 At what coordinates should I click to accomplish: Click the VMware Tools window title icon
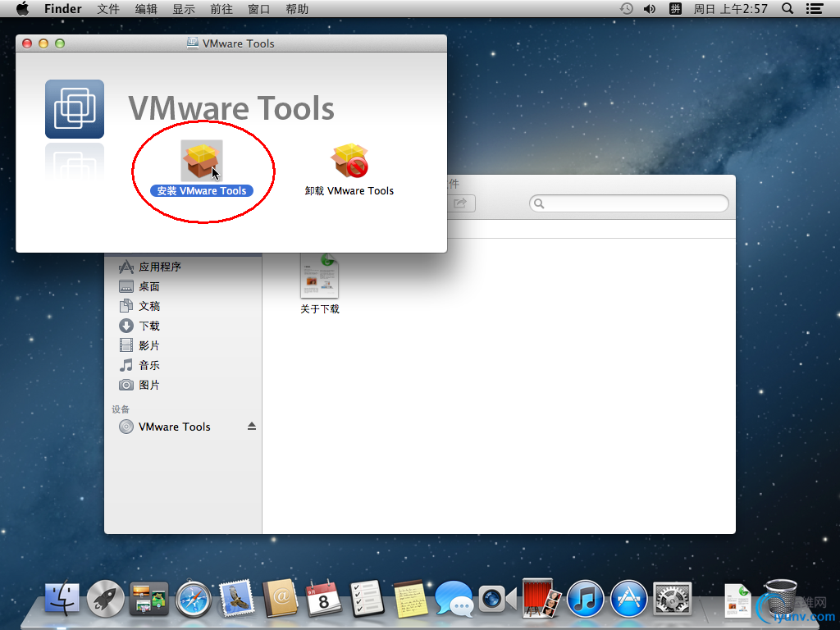click(x=192, y=43)
